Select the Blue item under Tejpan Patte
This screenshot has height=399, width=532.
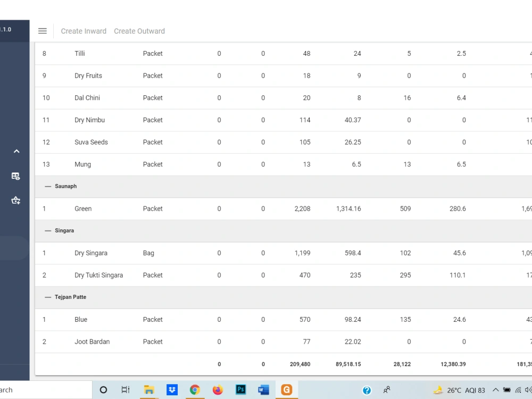point(81,320)
